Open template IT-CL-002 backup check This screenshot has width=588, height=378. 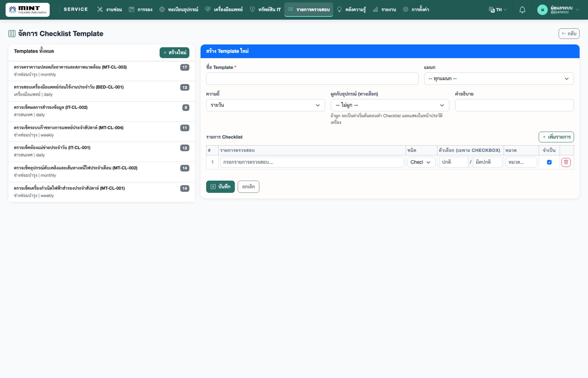click(x=102, y=111)
